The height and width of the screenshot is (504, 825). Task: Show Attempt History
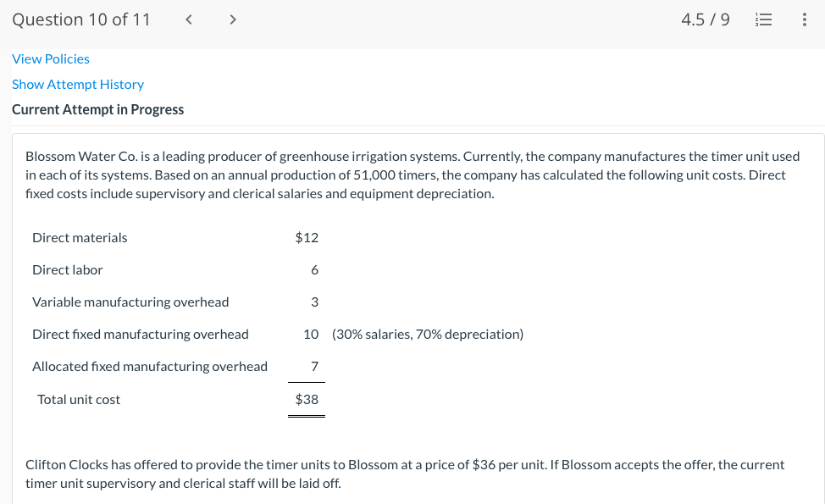click(77, 84)
